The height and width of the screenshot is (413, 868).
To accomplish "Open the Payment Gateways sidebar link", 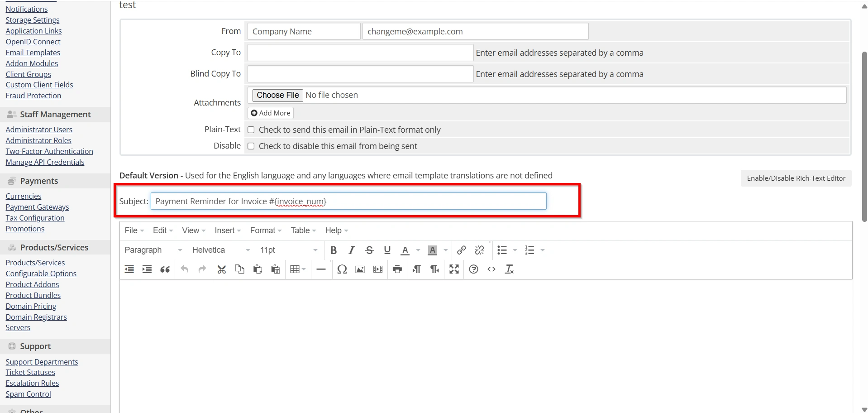I will (37, 207).
